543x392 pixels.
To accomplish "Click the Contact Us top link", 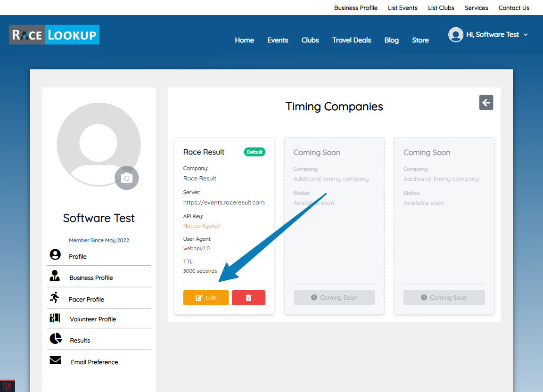I will (x=514, y=8).
